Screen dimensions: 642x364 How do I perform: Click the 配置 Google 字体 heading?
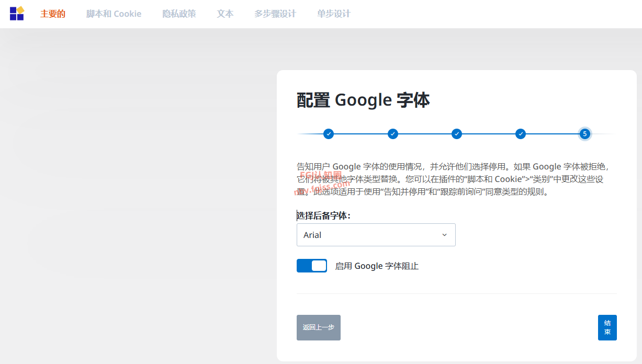[x=363, y=100]
